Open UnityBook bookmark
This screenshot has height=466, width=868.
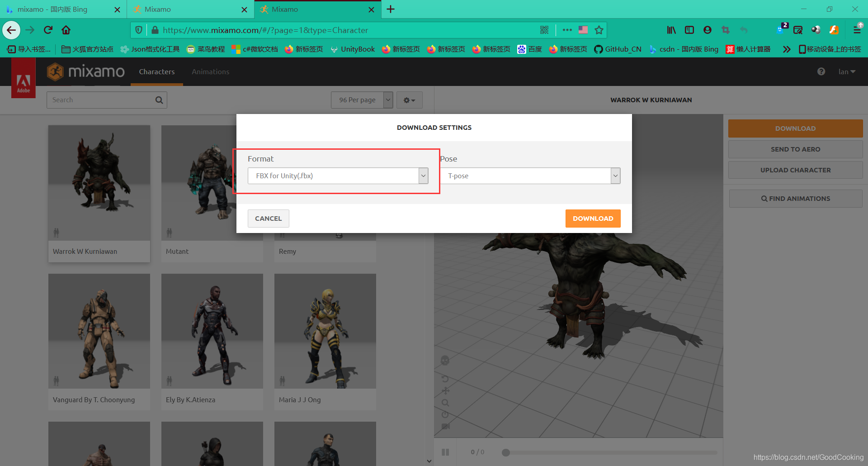[353, 49]
